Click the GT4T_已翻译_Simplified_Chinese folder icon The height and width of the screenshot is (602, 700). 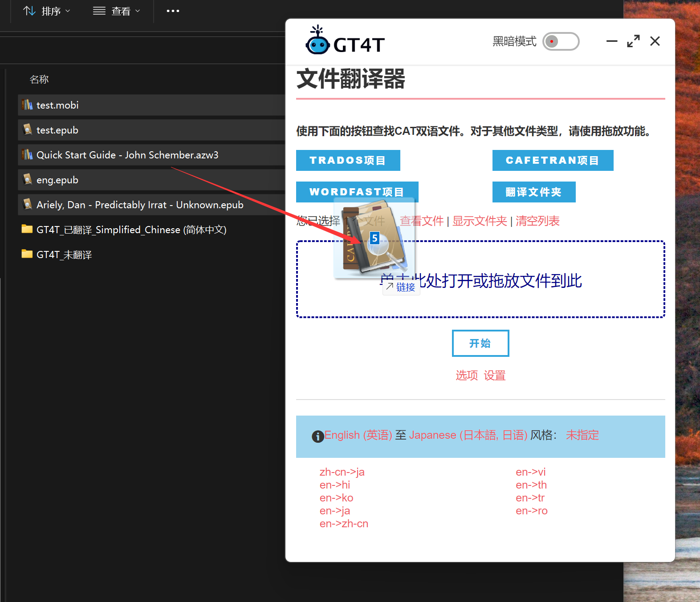pos(27,230)
